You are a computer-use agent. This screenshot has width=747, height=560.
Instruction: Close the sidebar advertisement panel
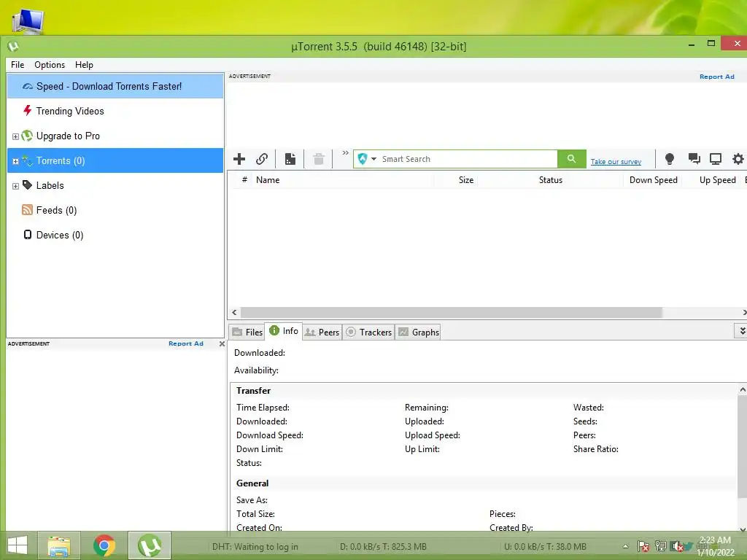(x=222, y=343)
